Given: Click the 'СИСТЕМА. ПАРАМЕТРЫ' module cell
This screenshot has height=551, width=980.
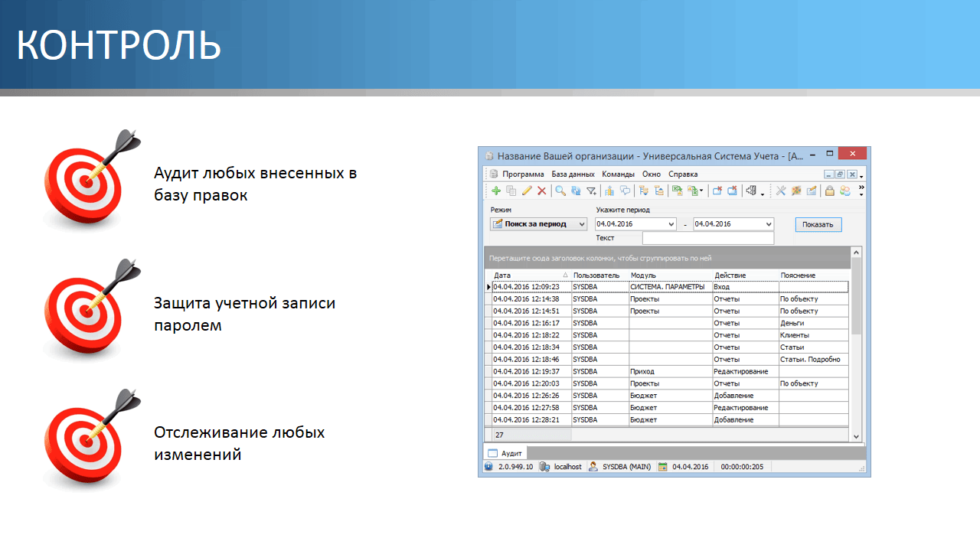Looking at the screenshot, I should click(671, 287).
